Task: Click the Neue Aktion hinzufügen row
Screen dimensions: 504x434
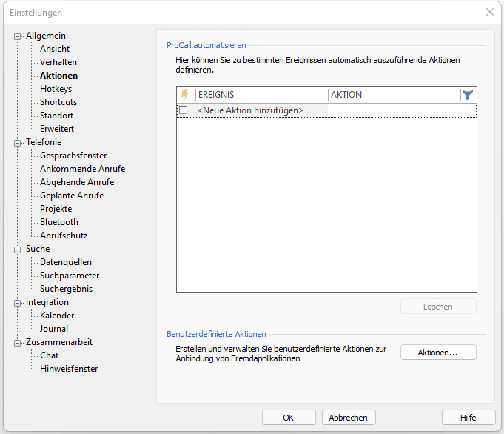Action: (250, 110)
